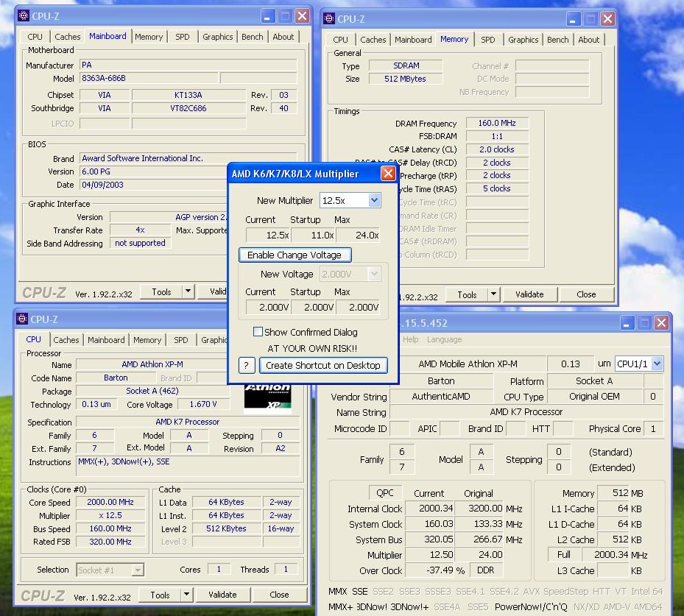Click the question mark help button

coord(247,365)
